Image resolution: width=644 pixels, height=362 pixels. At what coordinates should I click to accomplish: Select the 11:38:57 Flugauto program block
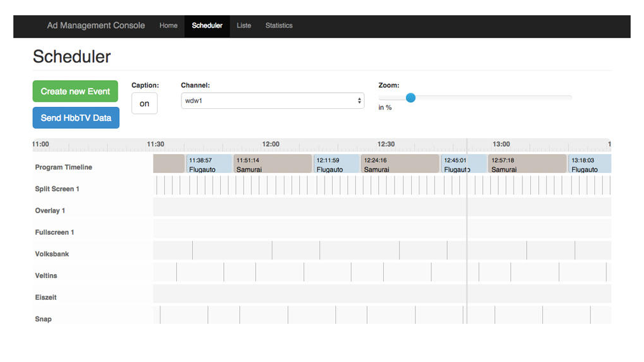(209, 164)
